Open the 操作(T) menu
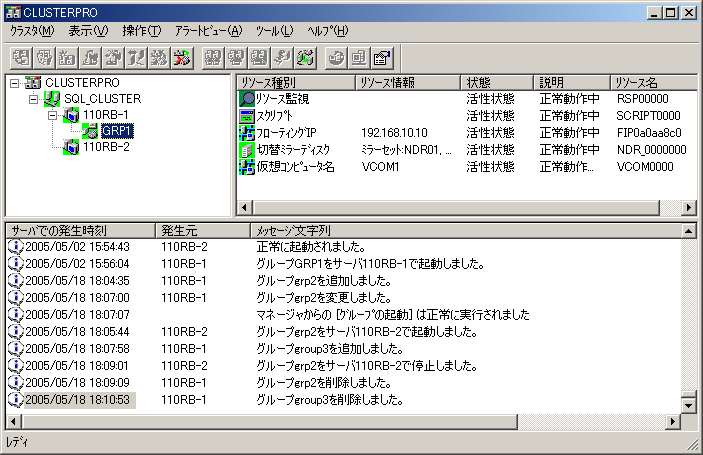Viewport: 703px width, 455px height. coord(142,31)
